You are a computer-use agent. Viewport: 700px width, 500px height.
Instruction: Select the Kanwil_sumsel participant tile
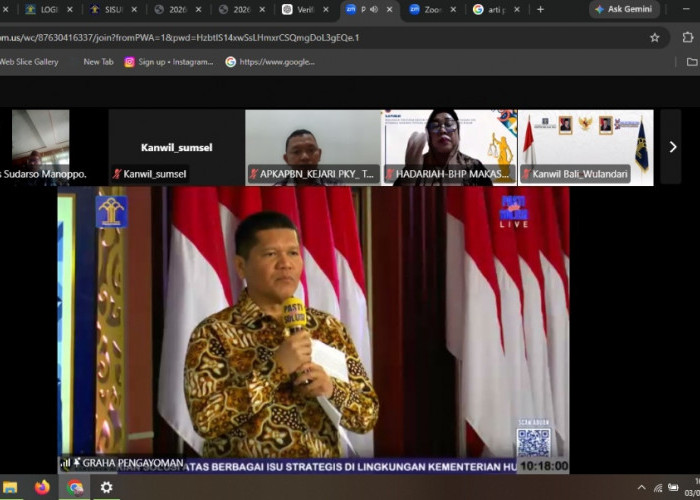point(177,147)
